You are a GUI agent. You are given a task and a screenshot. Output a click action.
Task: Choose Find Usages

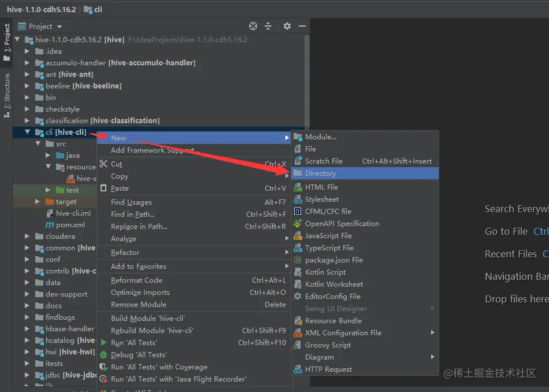[x=194, y=202]
